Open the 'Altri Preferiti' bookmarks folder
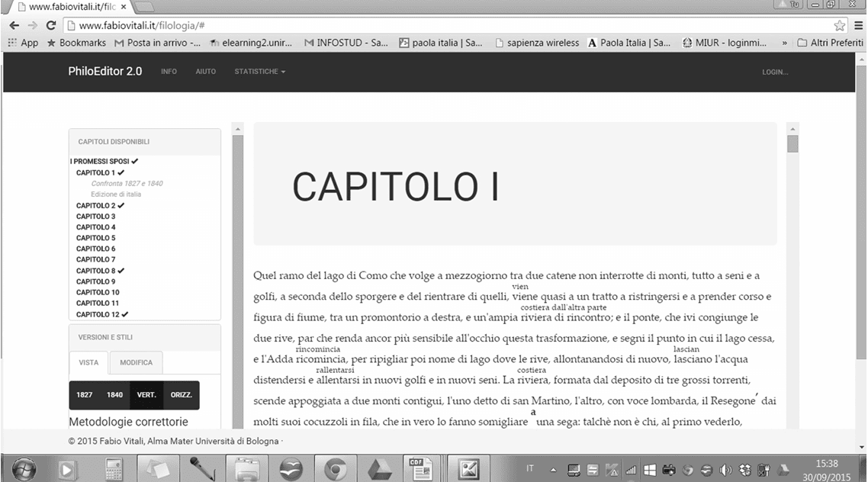This screenshot has height=482, width=868. pos(831,43)
